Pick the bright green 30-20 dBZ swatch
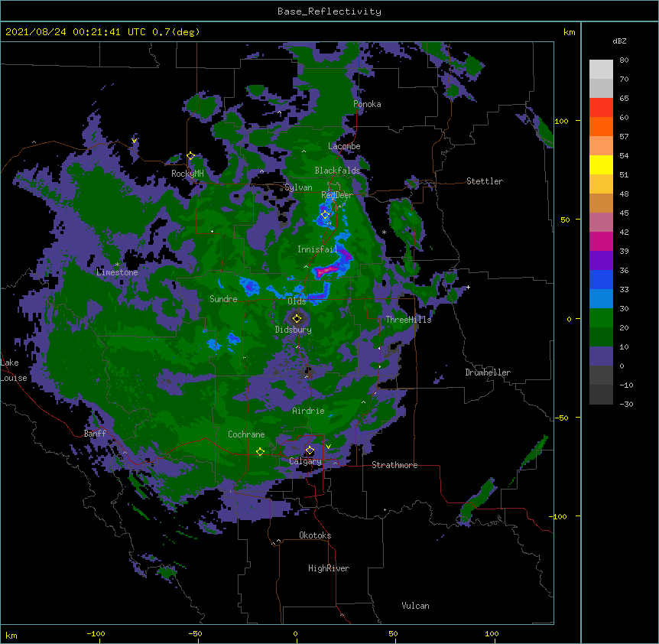This screenshot has width=659, height=644. pos(601,318)
